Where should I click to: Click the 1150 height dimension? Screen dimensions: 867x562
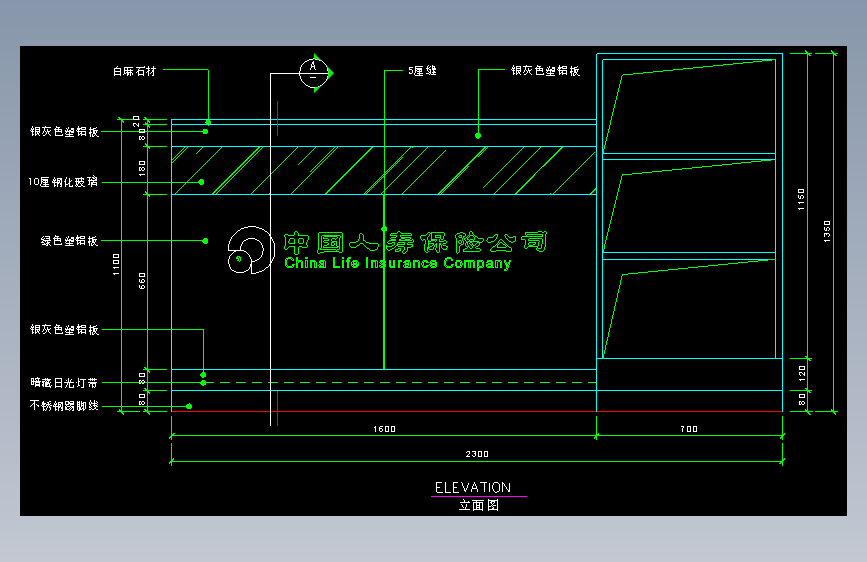pos(801,200)
